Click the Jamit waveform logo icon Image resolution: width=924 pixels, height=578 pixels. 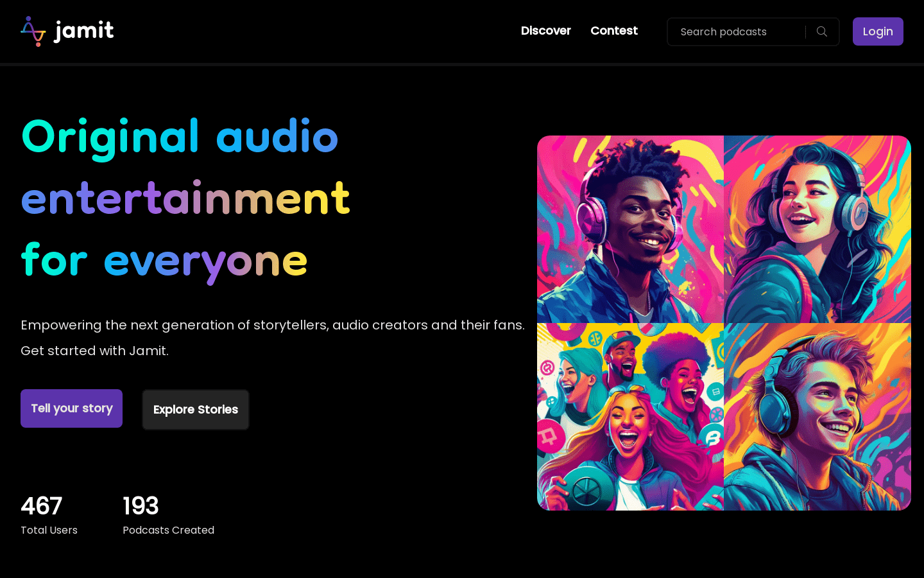pos(33,31)
